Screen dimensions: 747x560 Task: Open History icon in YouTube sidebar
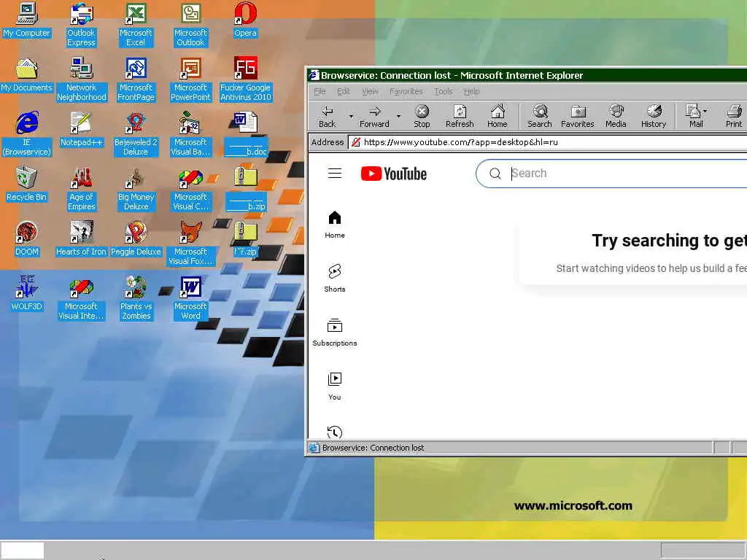[x=335, y=432]
